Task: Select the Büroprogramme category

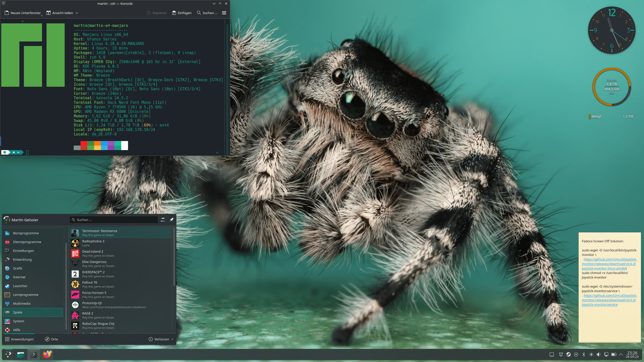Action: (33, 233)
